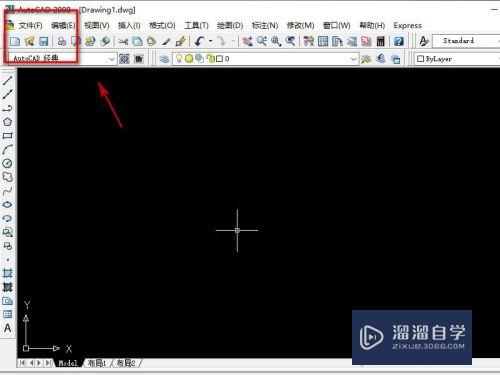
Task: Open the Express menu
Action: 407,25
